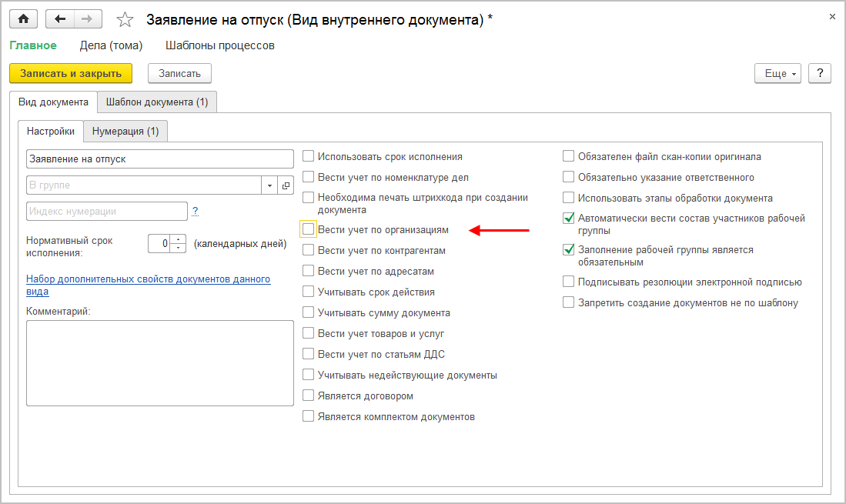Uncheck "Заполнение рабочей группы является обязательным"
This screenshot has width=846, height=504.
click(569, 250)
